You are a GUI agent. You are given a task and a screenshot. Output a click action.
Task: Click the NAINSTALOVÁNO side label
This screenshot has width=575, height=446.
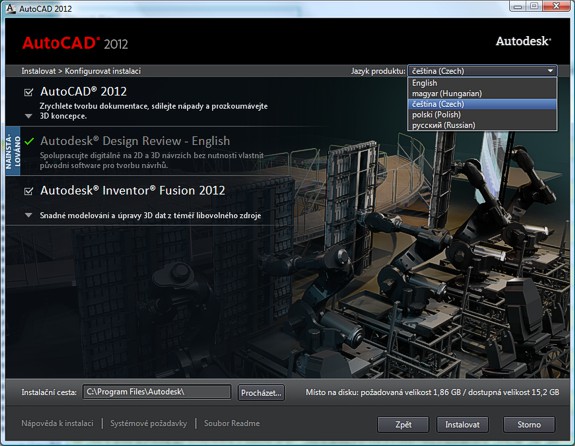pyautogui.click(x=13, y=151)
